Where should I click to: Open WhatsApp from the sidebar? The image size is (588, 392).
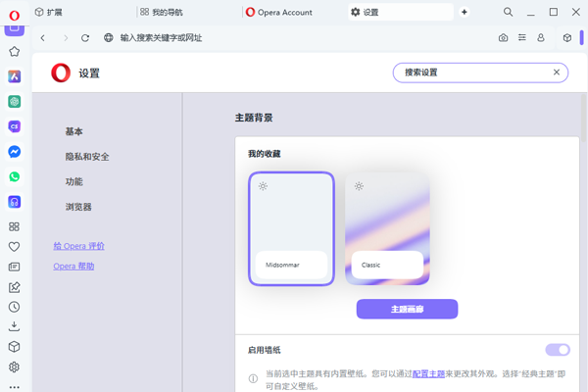tap(15, 177)
